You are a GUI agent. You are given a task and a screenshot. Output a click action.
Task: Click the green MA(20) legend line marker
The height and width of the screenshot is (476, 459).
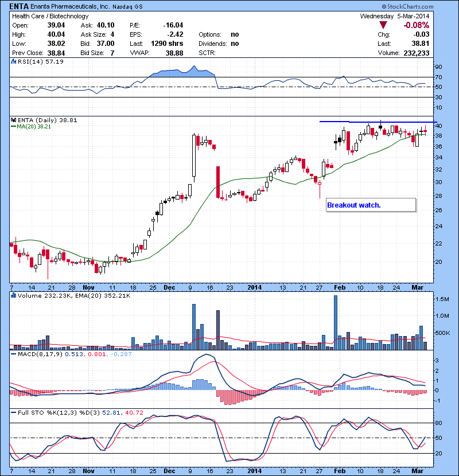pyautogui.click(x=13, y=127)
